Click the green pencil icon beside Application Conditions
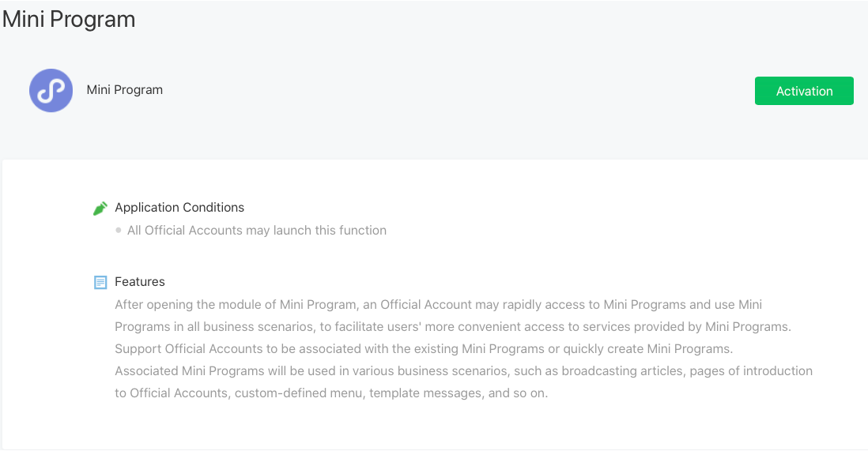 100,209
